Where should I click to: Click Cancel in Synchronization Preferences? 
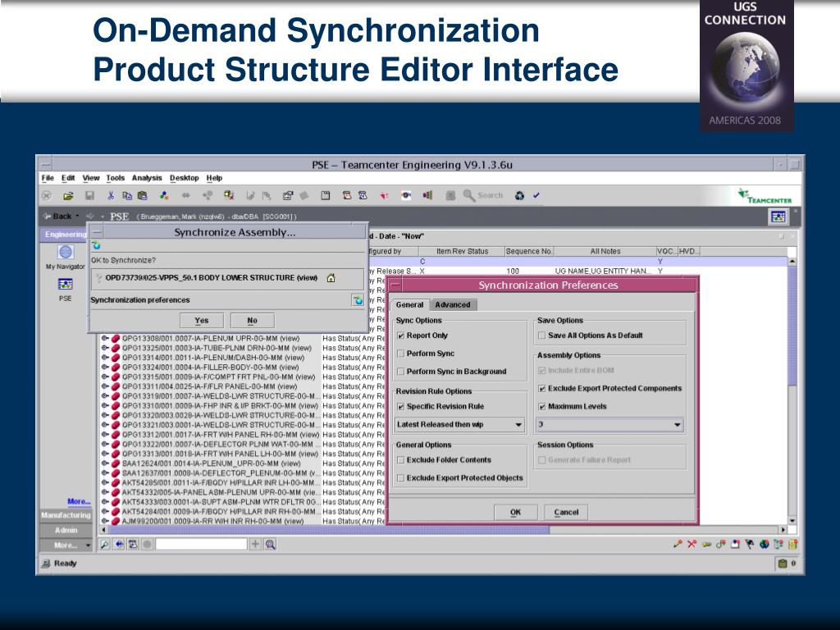(566, 512)
